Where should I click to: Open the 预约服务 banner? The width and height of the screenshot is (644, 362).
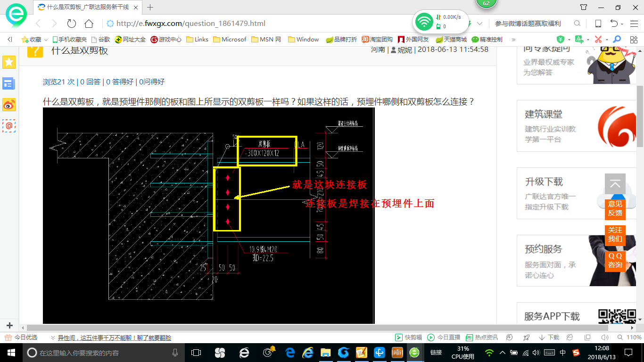[577, 261]
